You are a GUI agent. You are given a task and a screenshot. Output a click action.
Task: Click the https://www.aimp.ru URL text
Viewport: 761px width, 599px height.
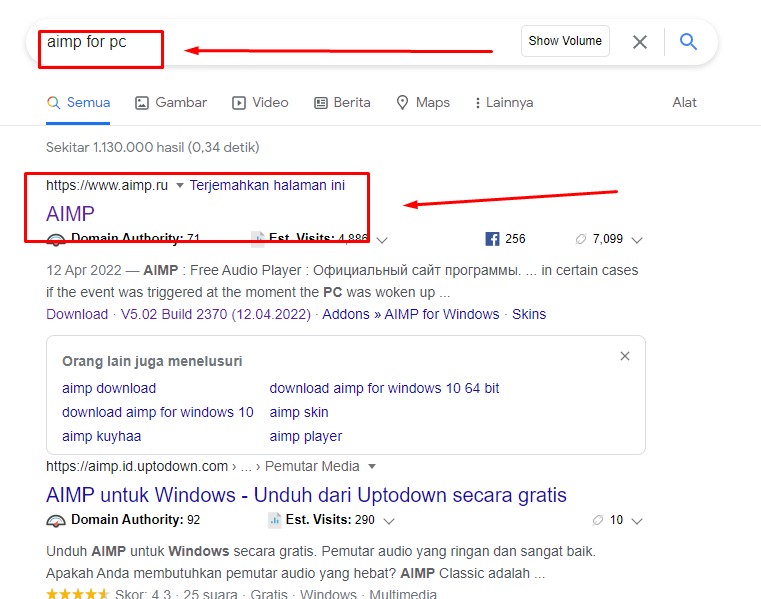[107, 185]
